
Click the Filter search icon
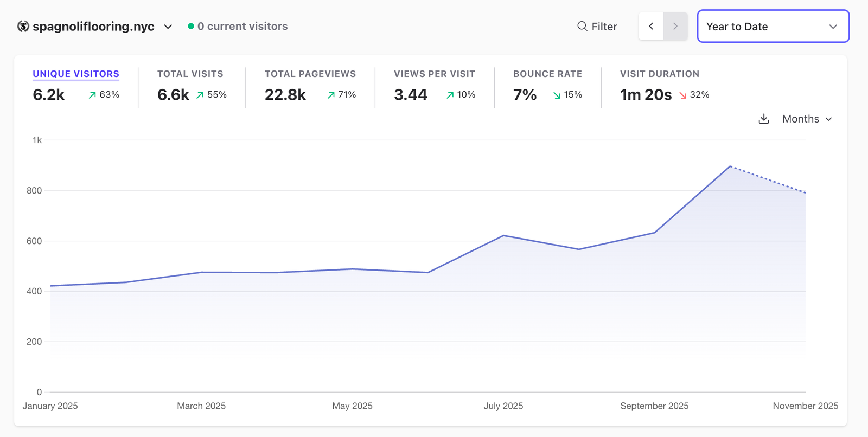pyautogui.click(x=582, y=26)
